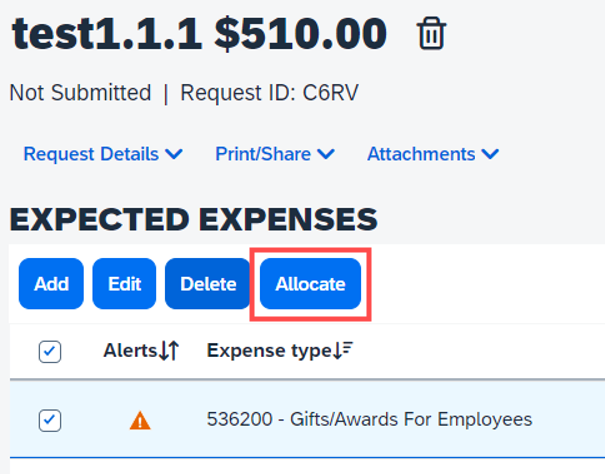Select the 536200 - Gifts/Awards For Employees row
The width and height of the screenshot is (605, 474).
pos(369,419)
